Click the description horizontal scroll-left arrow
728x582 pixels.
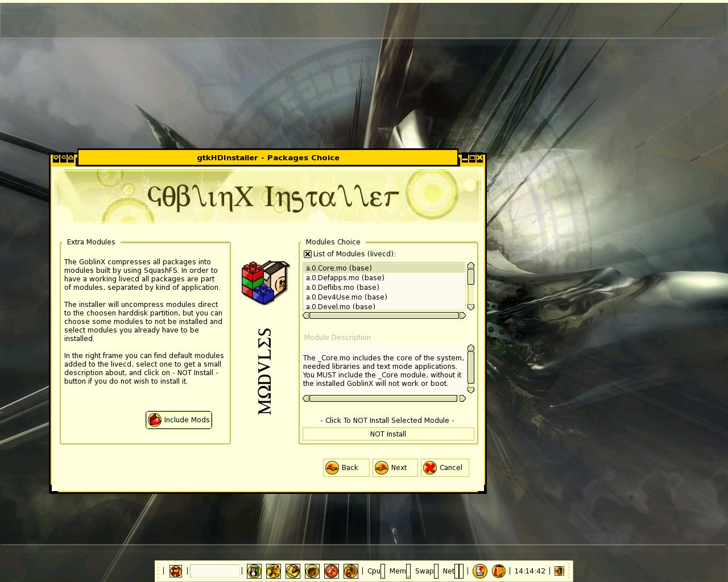click(x=306, y=398)
